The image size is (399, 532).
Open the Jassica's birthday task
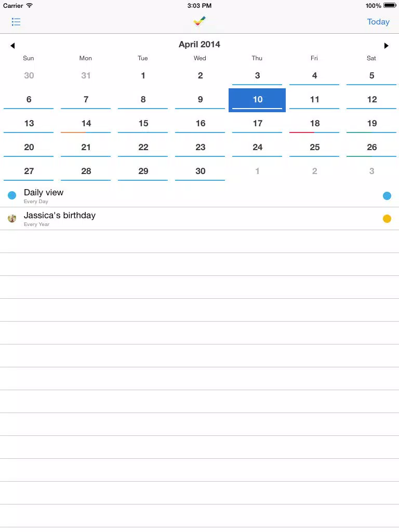[199, 219]
